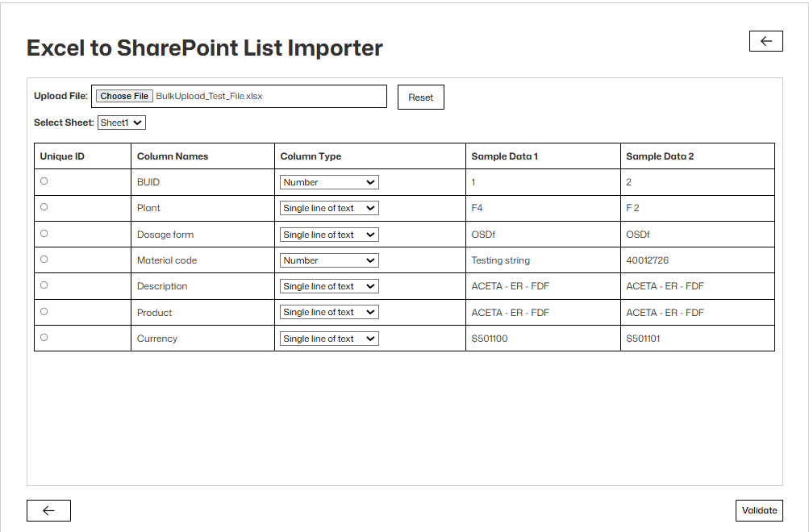Screen dimensions: 809x532
Task: Click the Reset button
Action: point(420,98)
